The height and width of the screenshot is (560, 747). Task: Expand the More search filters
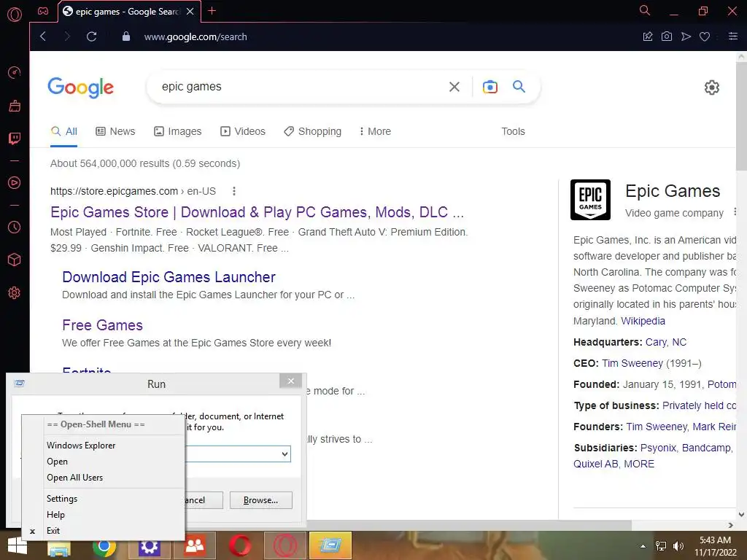click(x=375, y=131)
